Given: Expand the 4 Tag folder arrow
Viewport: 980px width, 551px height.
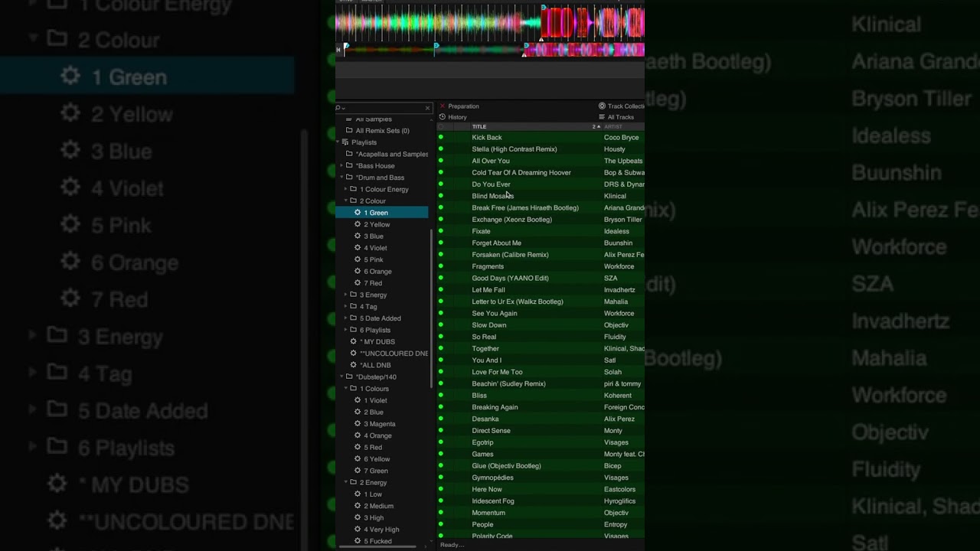Looking at the screenshot, I should pos(345,306).
